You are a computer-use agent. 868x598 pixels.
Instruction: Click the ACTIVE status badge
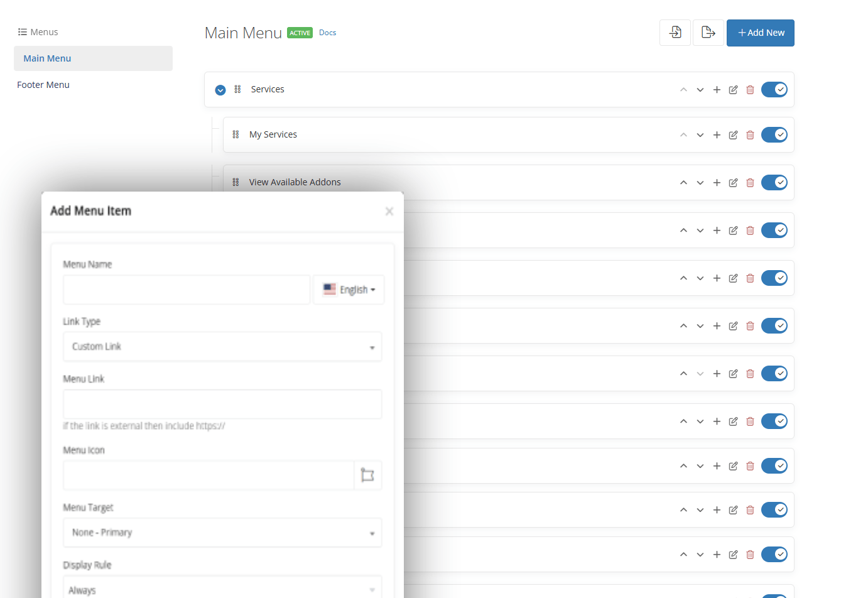click(300, 33)
